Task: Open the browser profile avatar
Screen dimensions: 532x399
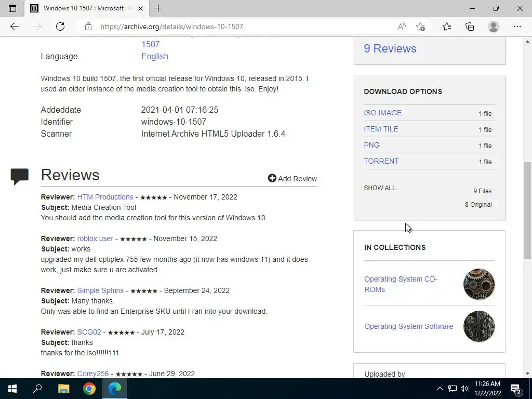Action: coord(494,26)
